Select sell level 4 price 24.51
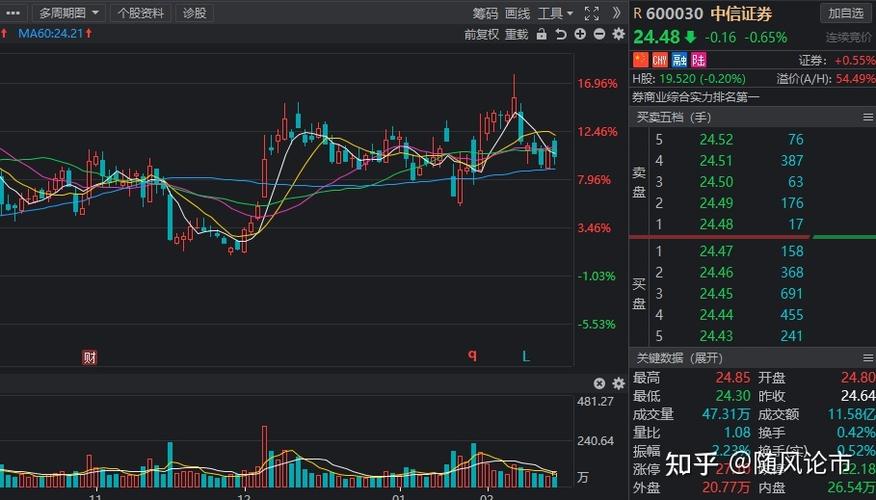Screen dimensions: 876x500 716,160
